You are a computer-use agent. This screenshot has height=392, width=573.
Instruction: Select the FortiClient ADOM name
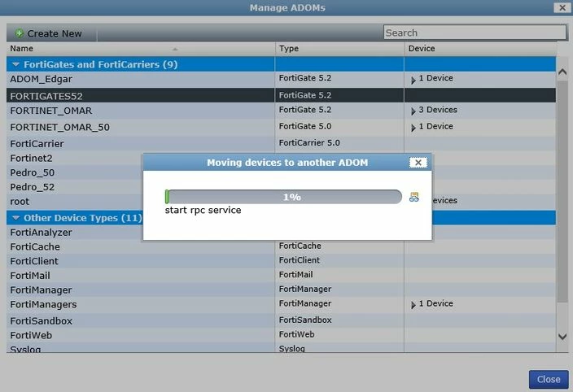[34, 261]
